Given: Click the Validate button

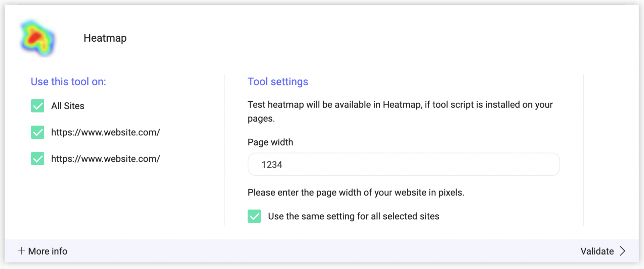Looking at the screenshot, I should pyautogui.click(x=603, y=251).
